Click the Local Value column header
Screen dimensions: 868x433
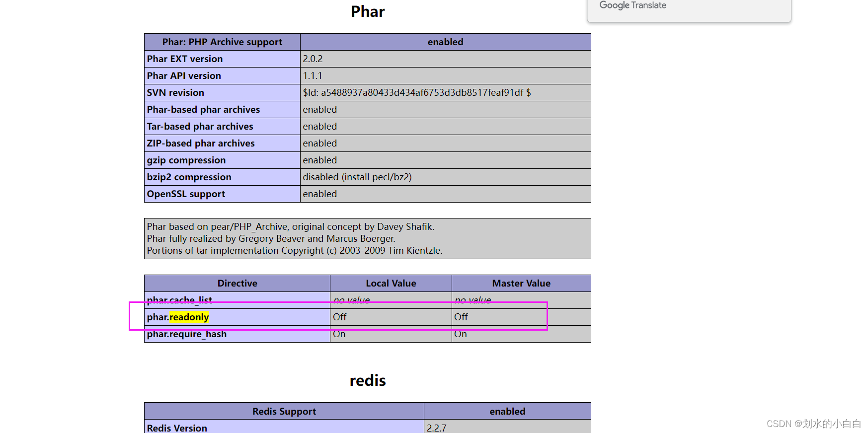coord(391,284)
